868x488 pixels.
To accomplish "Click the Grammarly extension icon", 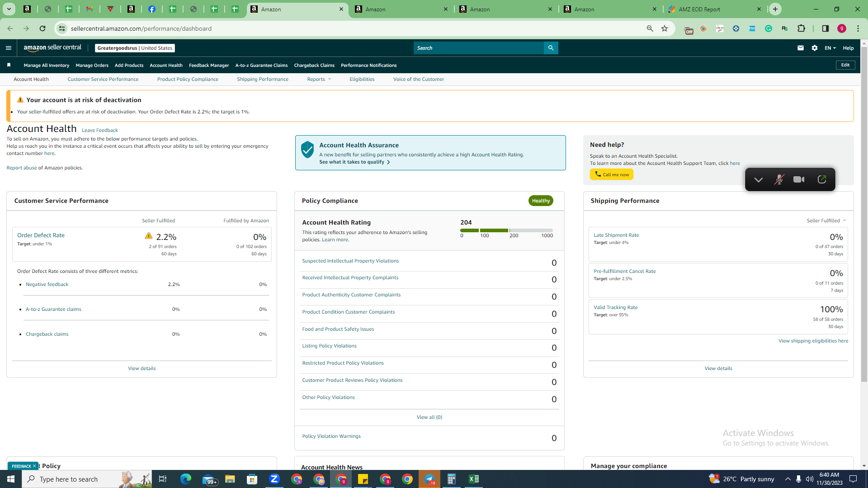I will [769, 28].
